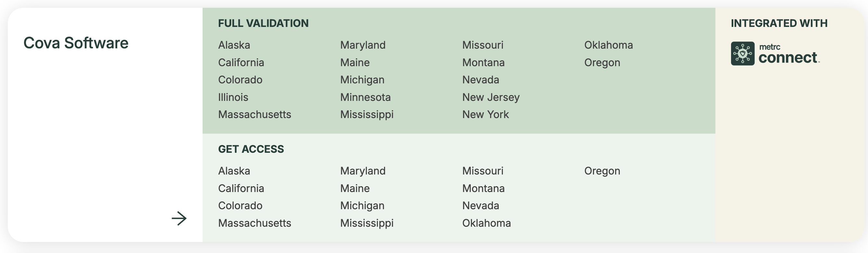Choose Minnesota in the Full Validation list
Screen dimensions: 868x253
pos(365,97)
